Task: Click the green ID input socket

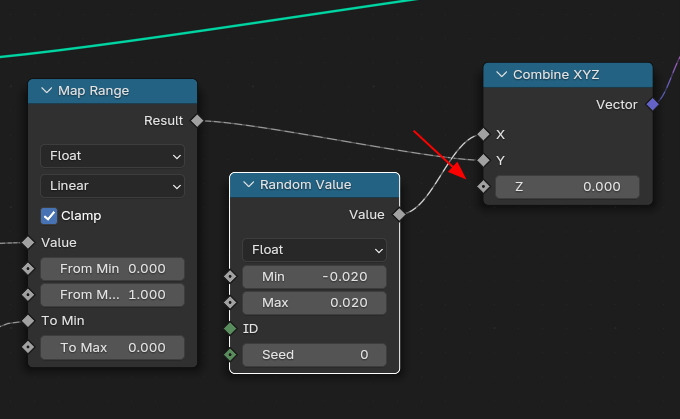Action: [230, 329]
